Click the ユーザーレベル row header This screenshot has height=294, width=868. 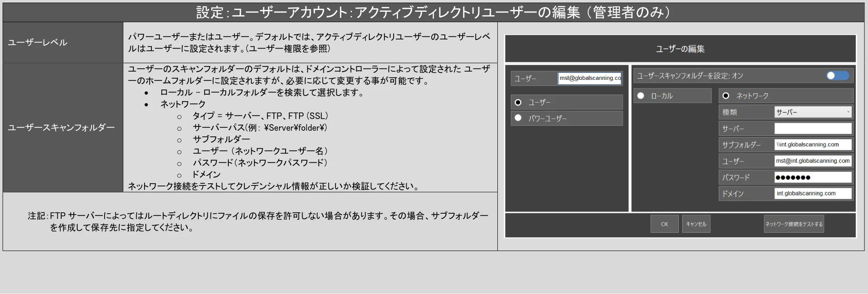click(x=63, y=43)
